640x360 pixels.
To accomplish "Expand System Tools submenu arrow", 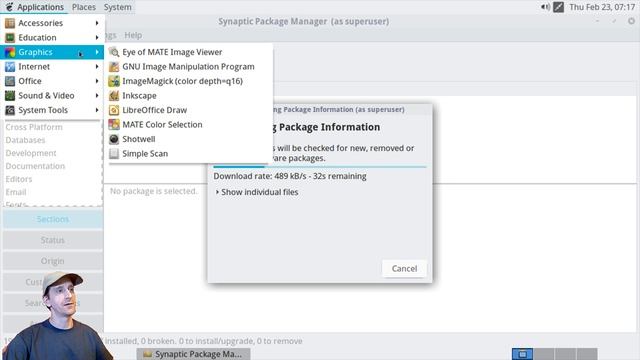I will 97,110.
